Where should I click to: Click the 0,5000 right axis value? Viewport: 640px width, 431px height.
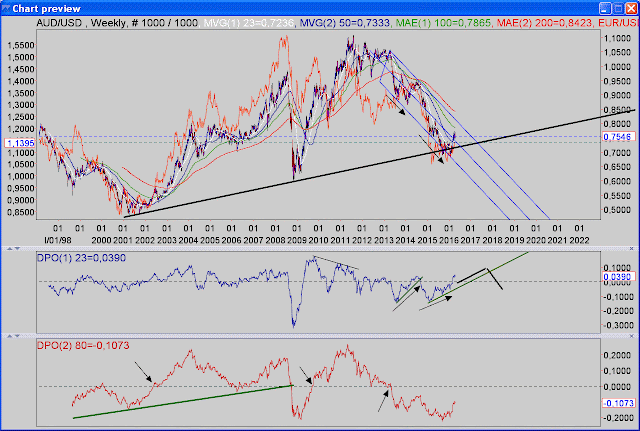[617, 210]
